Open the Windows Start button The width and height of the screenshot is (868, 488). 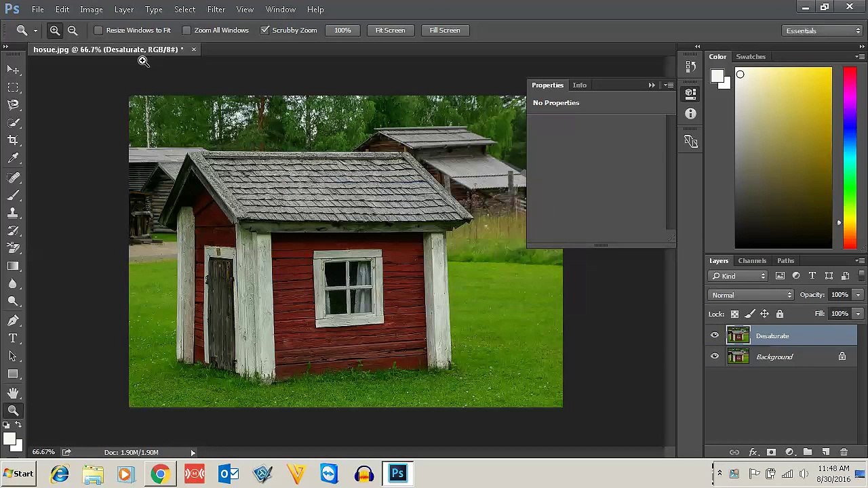[x=18, y=474]
